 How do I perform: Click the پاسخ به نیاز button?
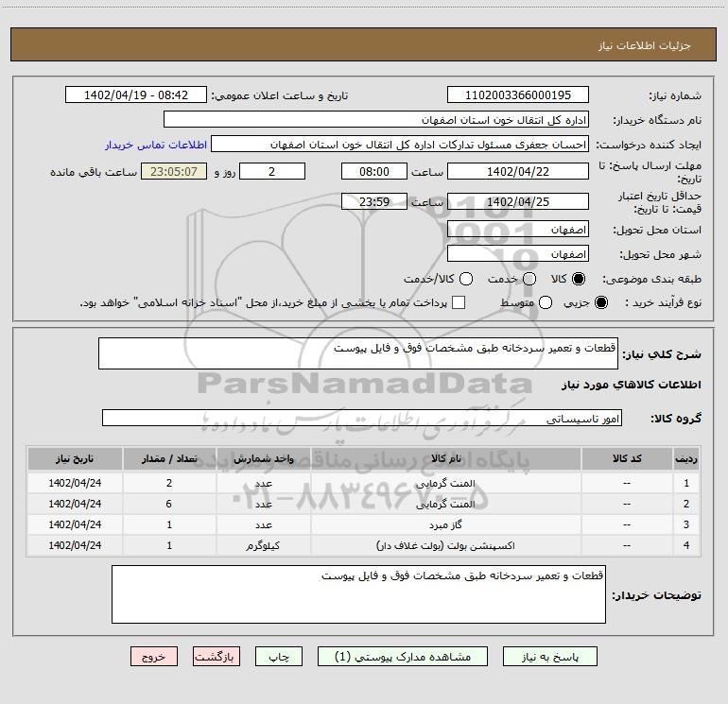[x=550, y=657]
